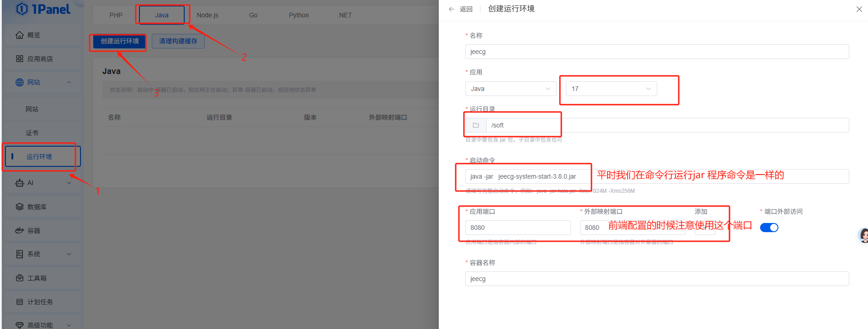Open the 概览 overview home icon
This screenshot has height=329, width=868.
click(20, 35)
